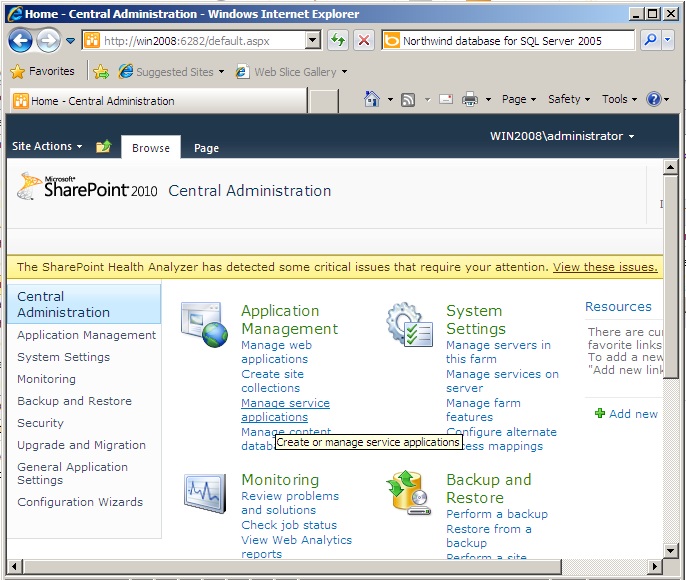Switch to the Browse ribbon tab
Screen dimensions: 686x580
(x=151, y=148)
